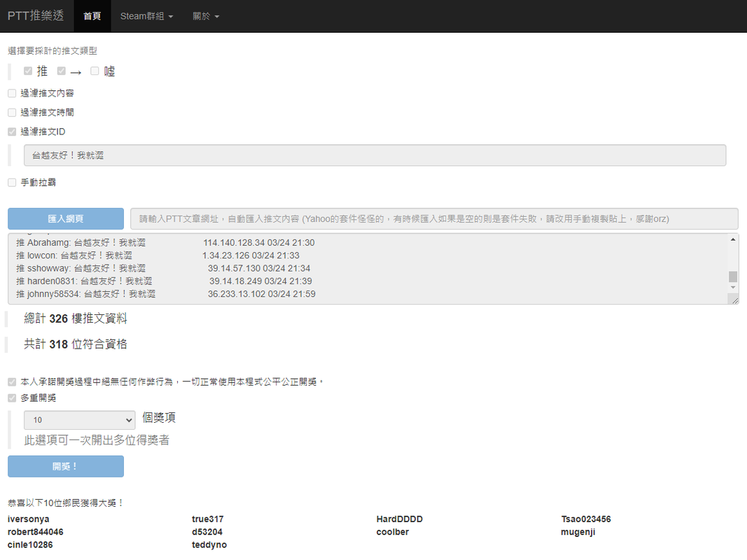Click the lowcon comment line
747x560 pixels.
click(158, 255)
